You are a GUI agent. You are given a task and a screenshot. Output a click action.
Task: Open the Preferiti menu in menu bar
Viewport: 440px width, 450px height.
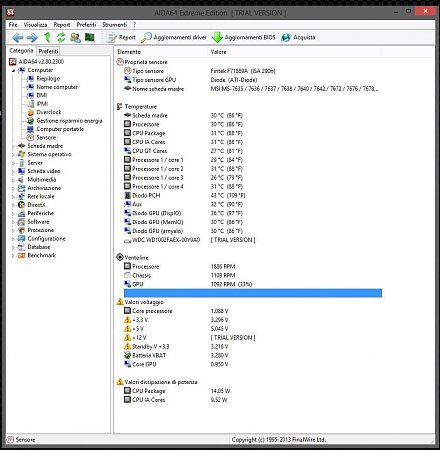tap(86, 25)
